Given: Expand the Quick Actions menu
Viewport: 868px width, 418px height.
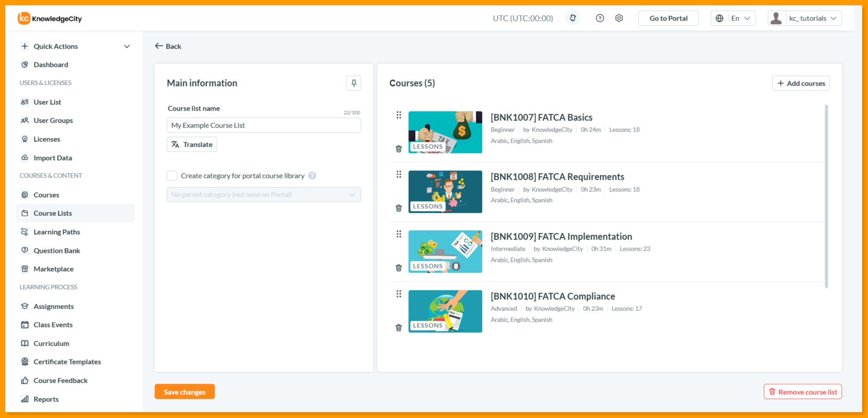Looking at the screenshot, I should (75, 46).
